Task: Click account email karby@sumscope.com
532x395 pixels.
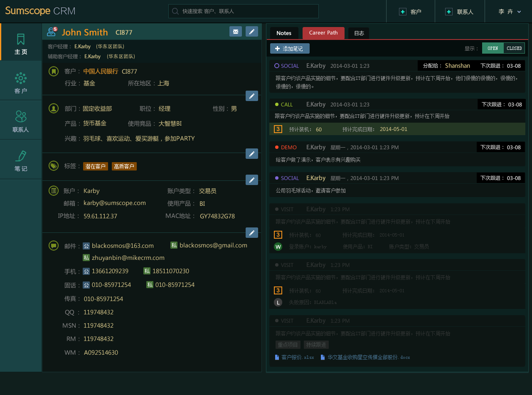Action: click(x=115, y=203)
